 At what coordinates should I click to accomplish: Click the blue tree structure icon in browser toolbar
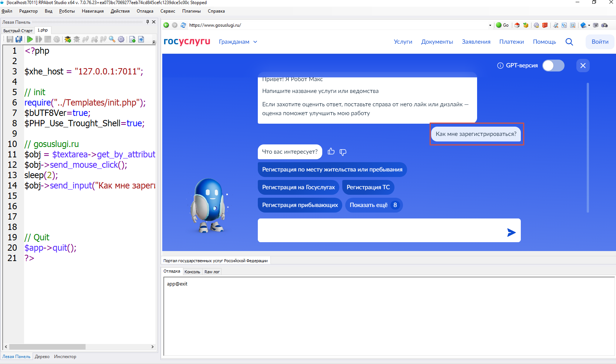pyautogui.click(x=564, y=25)
